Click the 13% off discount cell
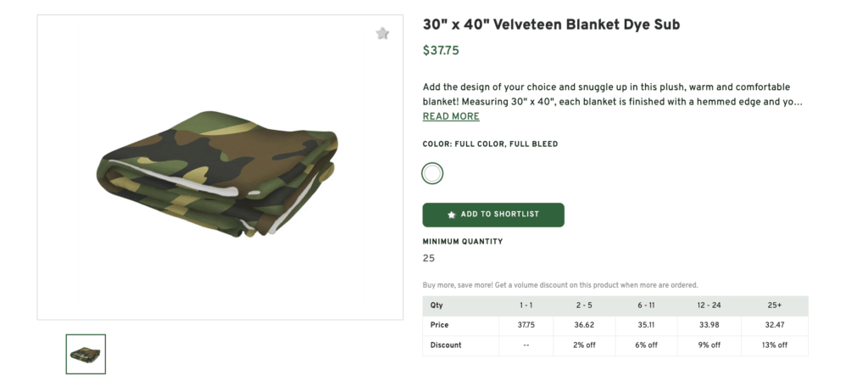The image size is (868, 381). (x=775, y=345)
